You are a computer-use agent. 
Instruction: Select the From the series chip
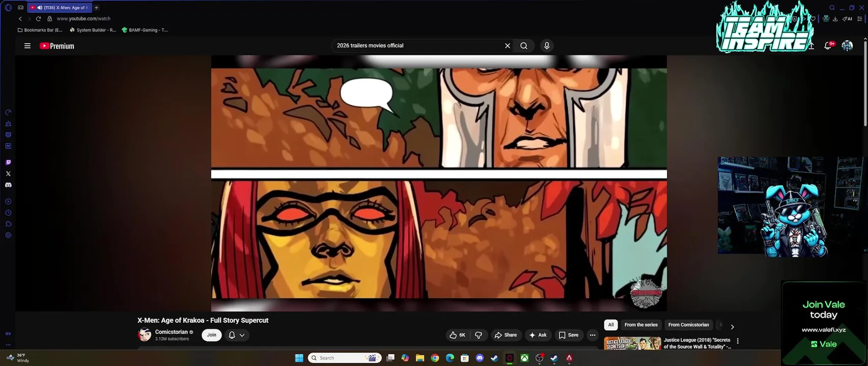click(x=641, y=325)
